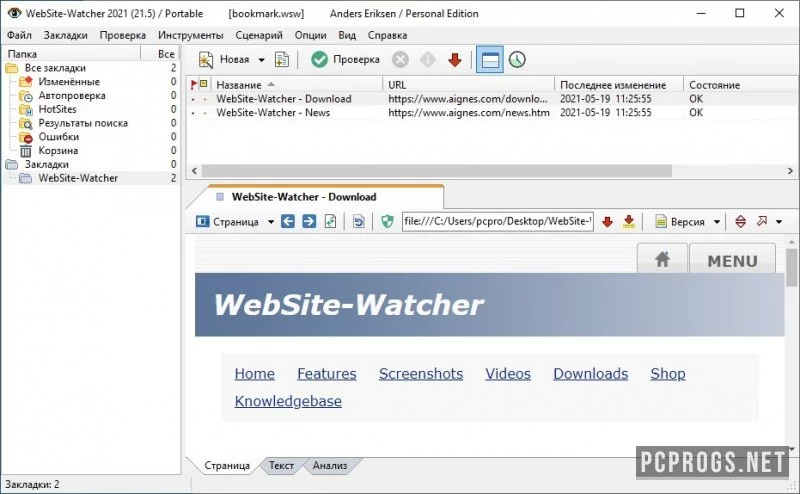Screen dimensions: 800x494
Task: Open the Закладки menu
Action: [x=65, y=35]
